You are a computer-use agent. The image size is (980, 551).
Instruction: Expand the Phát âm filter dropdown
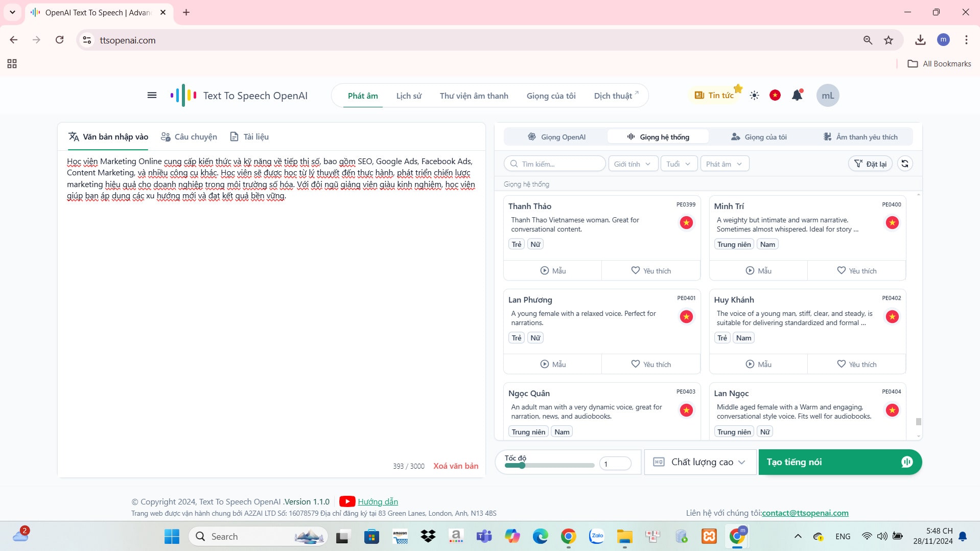(x=725, y=164)
